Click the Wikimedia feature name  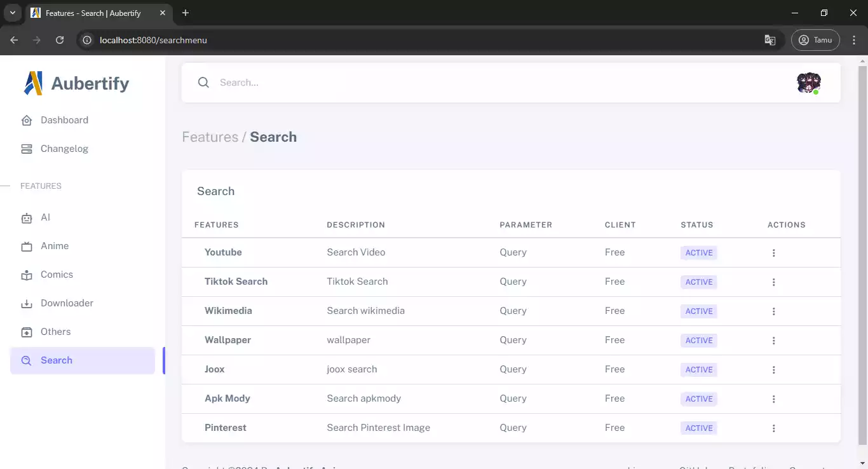click(228, 311)
